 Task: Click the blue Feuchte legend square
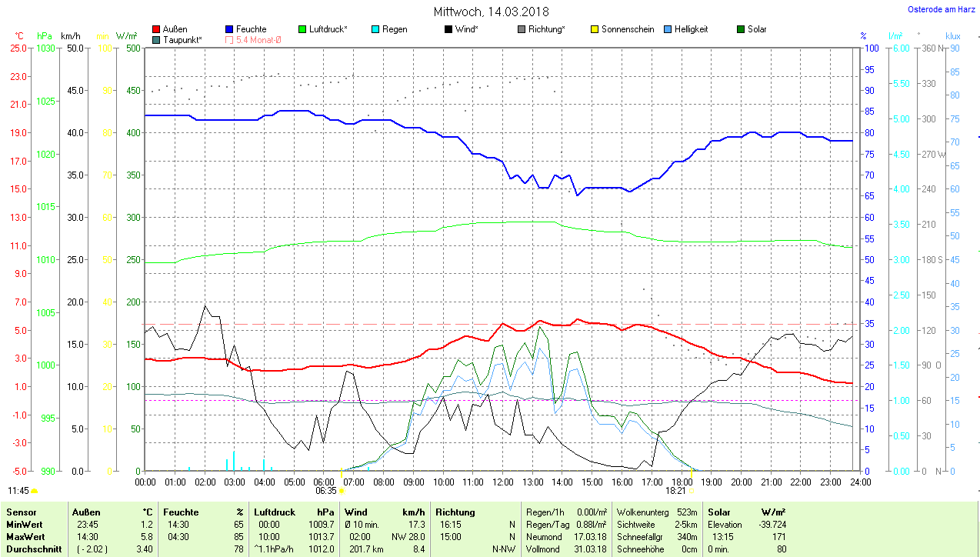click(229, 29)
